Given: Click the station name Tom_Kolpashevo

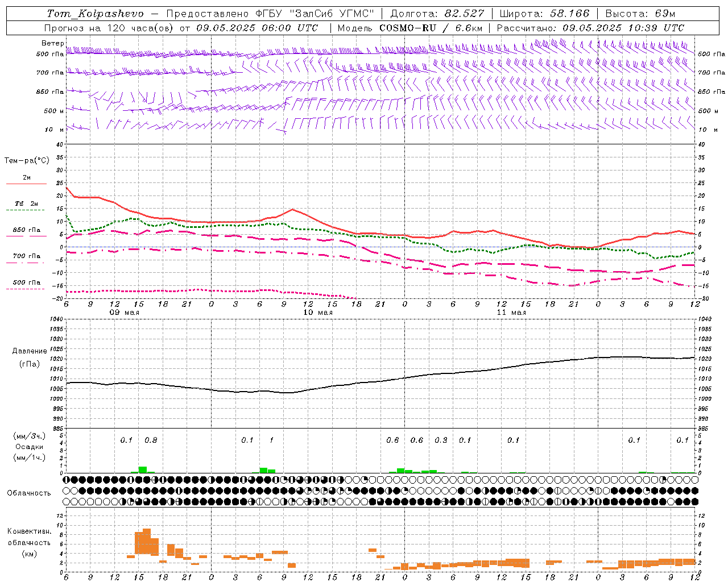Looking at the screenshot, I should coord(95,14).
